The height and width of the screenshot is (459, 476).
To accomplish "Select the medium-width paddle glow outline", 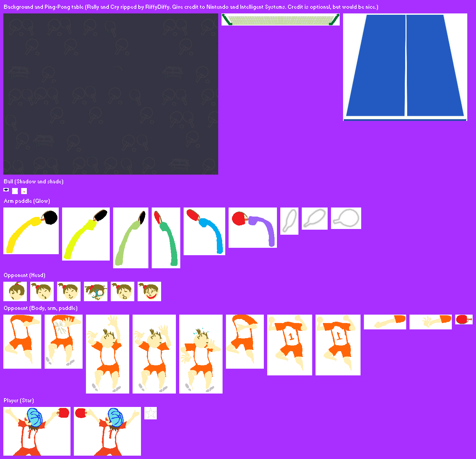I will [315, 219].
